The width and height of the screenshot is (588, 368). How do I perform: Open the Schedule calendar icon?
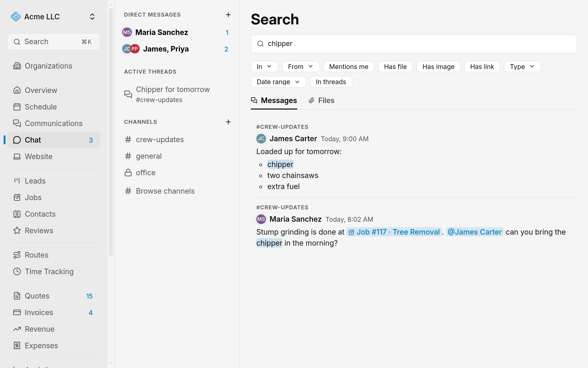click(17, 107)
